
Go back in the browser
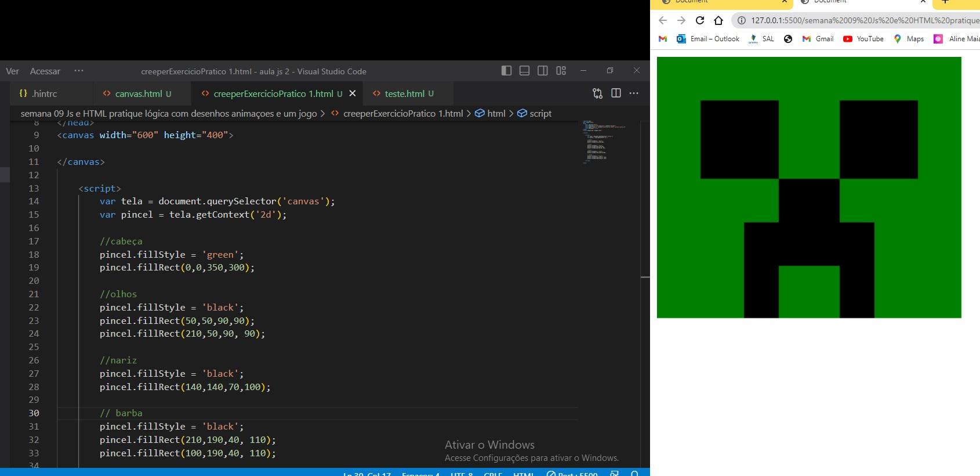pyautogui.click(x=663, y=20)
